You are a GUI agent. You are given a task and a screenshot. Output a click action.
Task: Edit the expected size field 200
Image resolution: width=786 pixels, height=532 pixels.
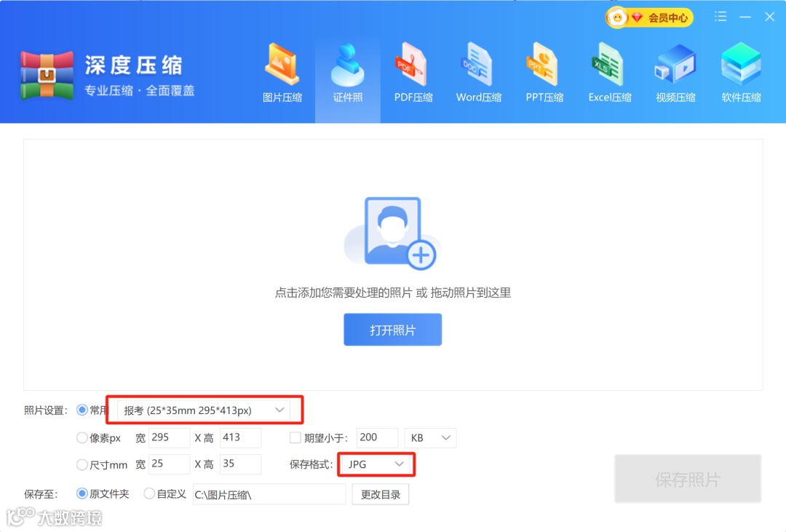[378, 437]
